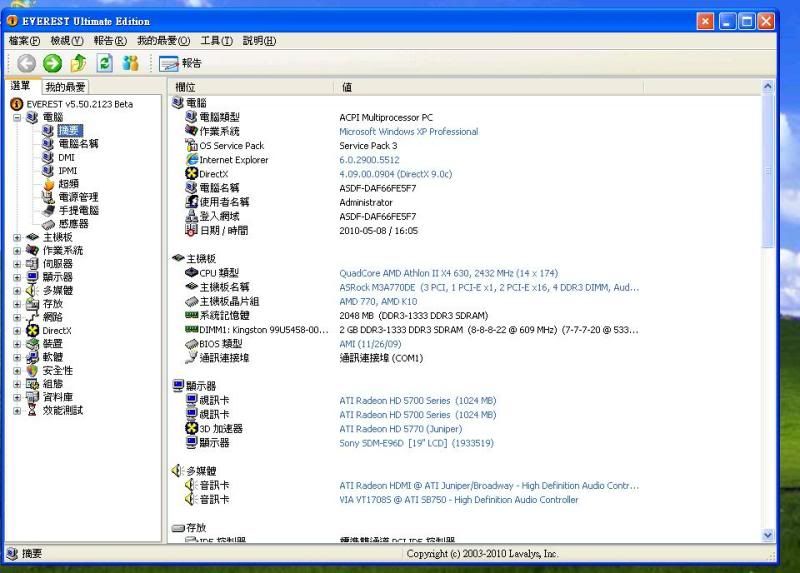
Task: Switch to the 我的最愛 favorites tab
Action: (x=65, y=88)
